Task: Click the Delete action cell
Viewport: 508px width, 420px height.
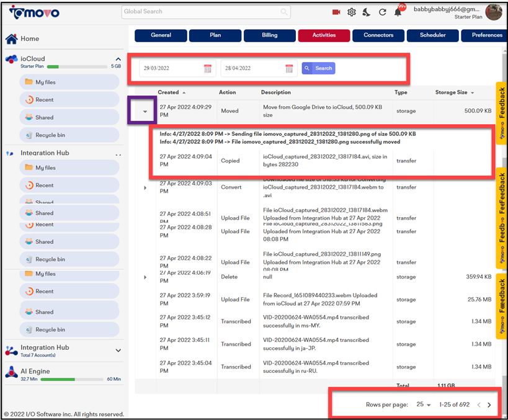Action: [229, 277]
